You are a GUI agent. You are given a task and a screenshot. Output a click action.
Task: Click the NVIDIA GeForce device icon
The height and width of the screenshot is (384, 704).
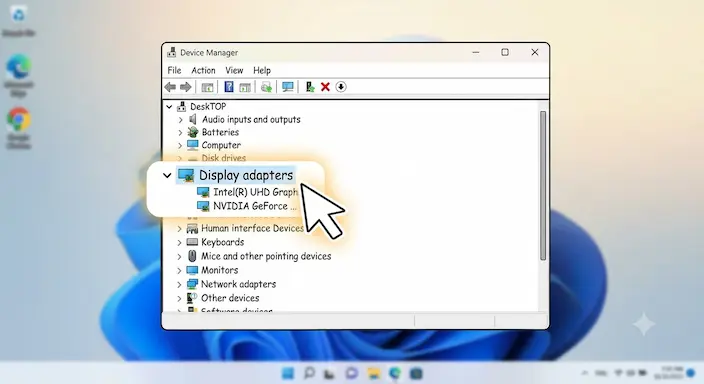[203, 206]
